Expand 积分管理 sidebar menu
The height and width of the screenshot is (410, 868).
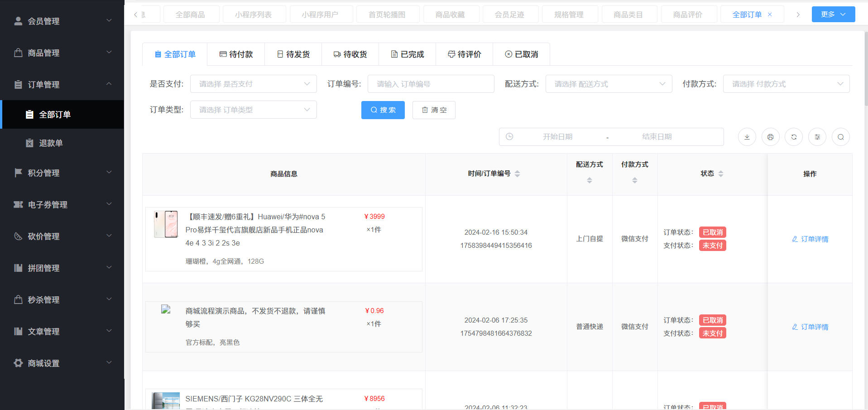point(62,173)
